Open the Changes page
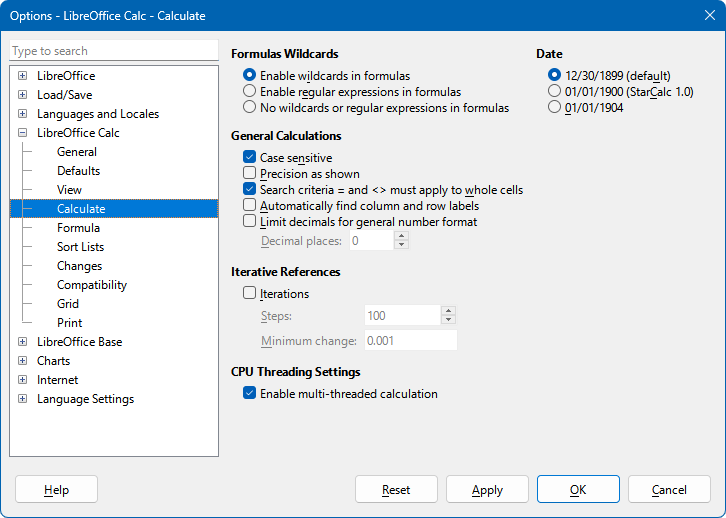Image resolution: width=726 pixels, height=518 pixels. coord(80,266)
